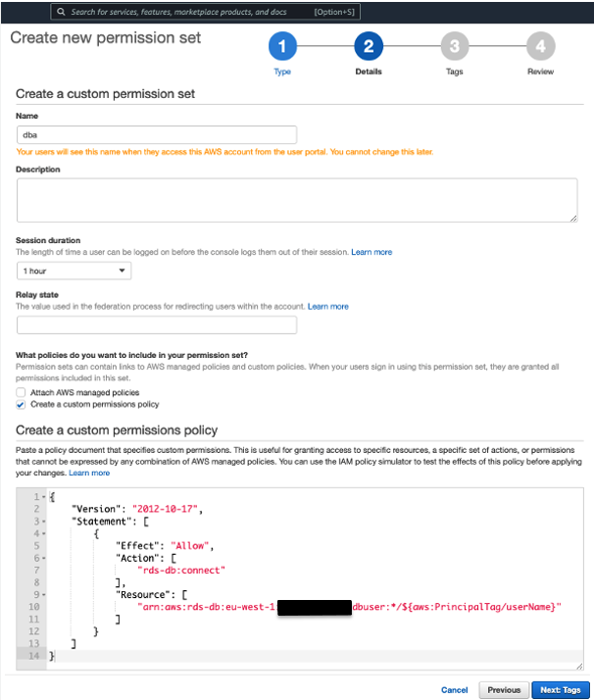
Task: Cancel the permission set creation
Action: tap(454, 689)
